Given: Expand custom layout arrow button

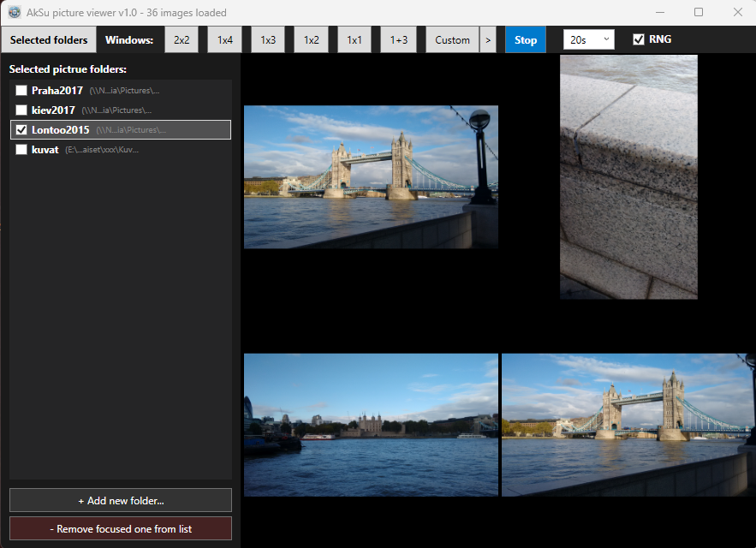Looking at the screenshot, I should click(x=488, y=40).
